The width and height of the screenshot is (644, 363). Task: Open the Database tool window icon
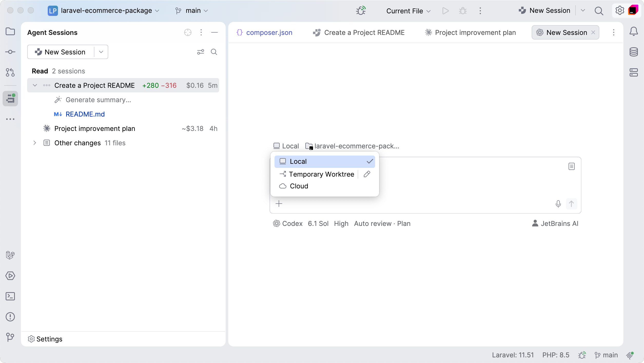coord(633,52)
